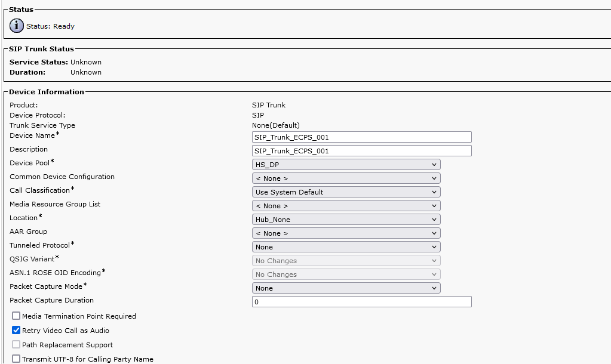Click the Media Termination Point Required label
This screenshot has height=364, width=611.
[79, 316]
